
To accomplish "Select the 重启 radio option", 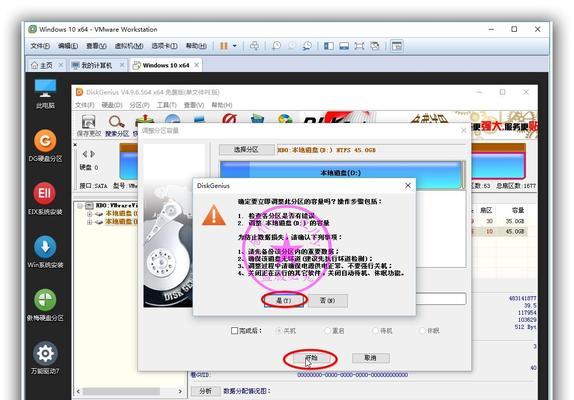I will (x=327, y=331).
